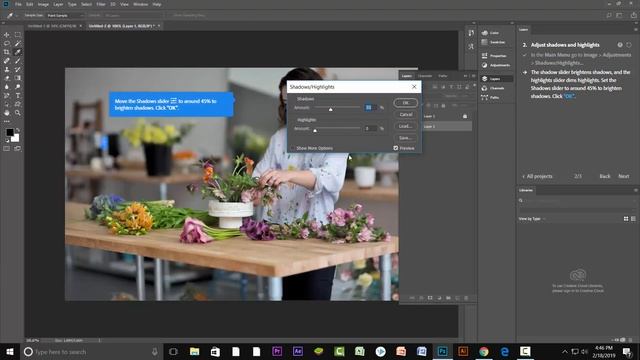Select the Clone Stamp tool
The height and width of the screenshot is (360, 640).
(x=7, y=69)
